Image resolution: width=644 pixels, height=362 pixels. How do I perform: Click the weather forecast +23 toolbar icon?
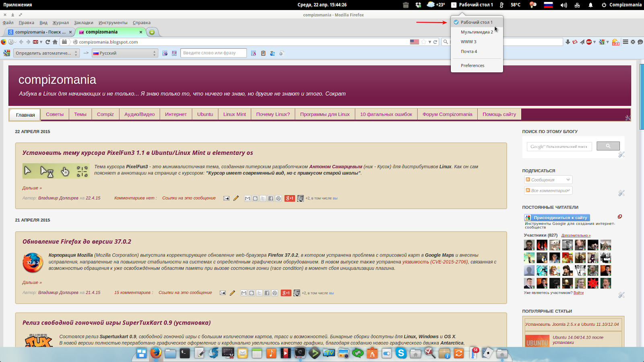coord(615,42)
